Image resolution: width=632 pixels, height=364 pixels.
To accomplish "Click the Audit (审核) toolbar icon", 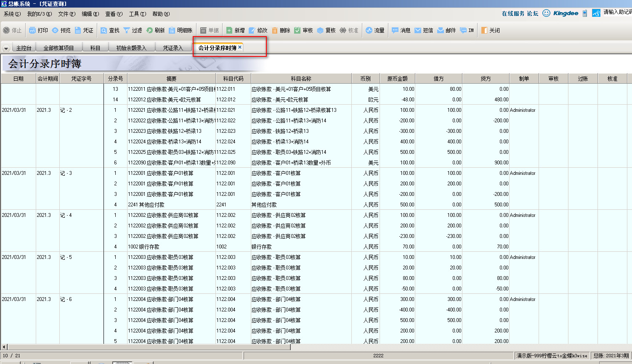I will [x=297, y=30].
